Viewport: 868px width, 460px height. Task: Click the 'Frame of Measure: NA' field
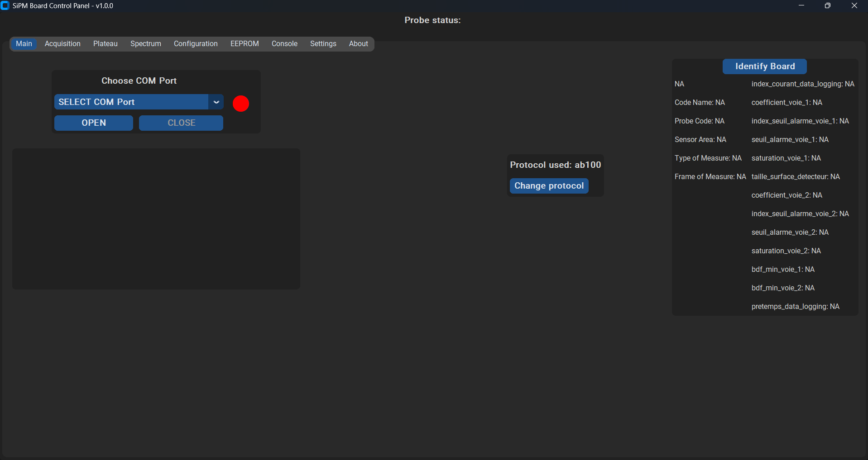tap(710, 177)
